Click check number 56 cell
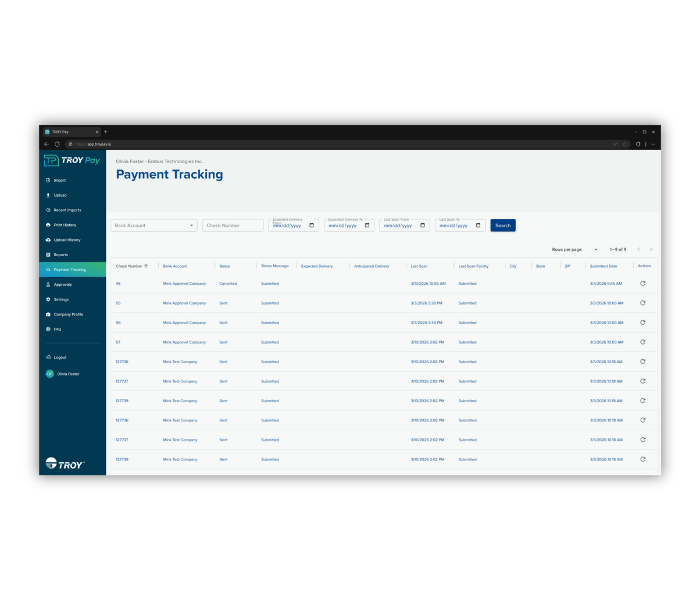The width and height of the screenshot is (700, 600). pos(118,322)
